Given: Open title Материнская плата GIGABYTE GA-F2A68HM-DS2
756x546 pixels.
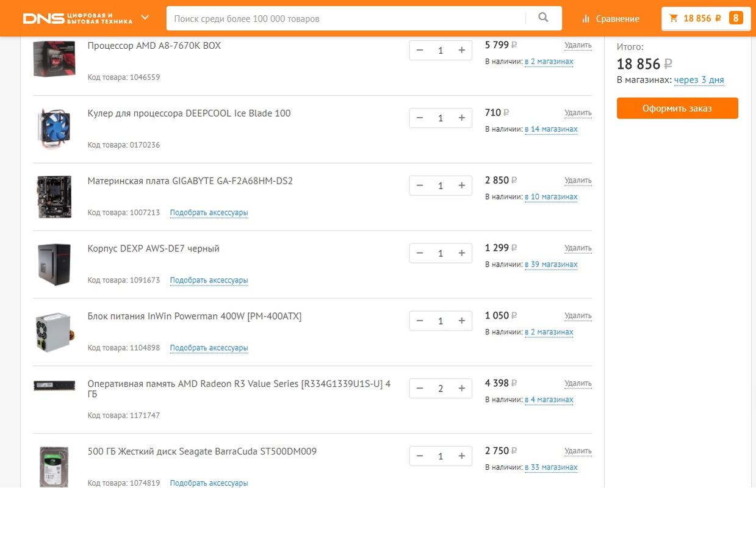Looking at the screenshot, I should 190,181.
